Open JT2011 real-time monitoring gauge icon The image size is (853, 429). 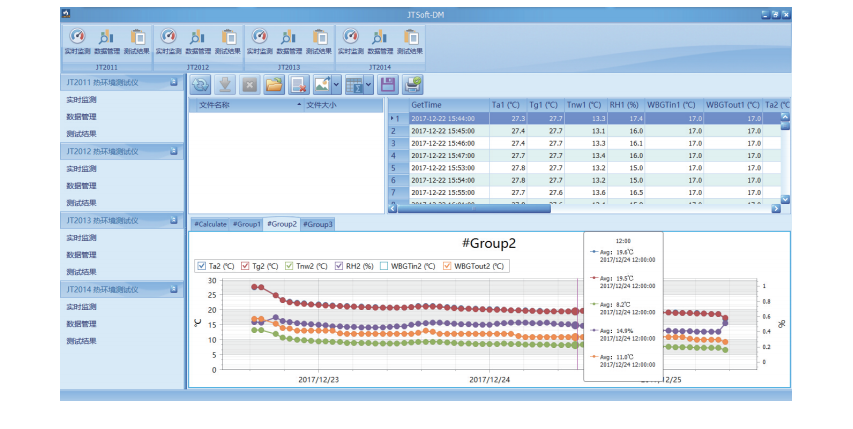(x=75, y=38)
